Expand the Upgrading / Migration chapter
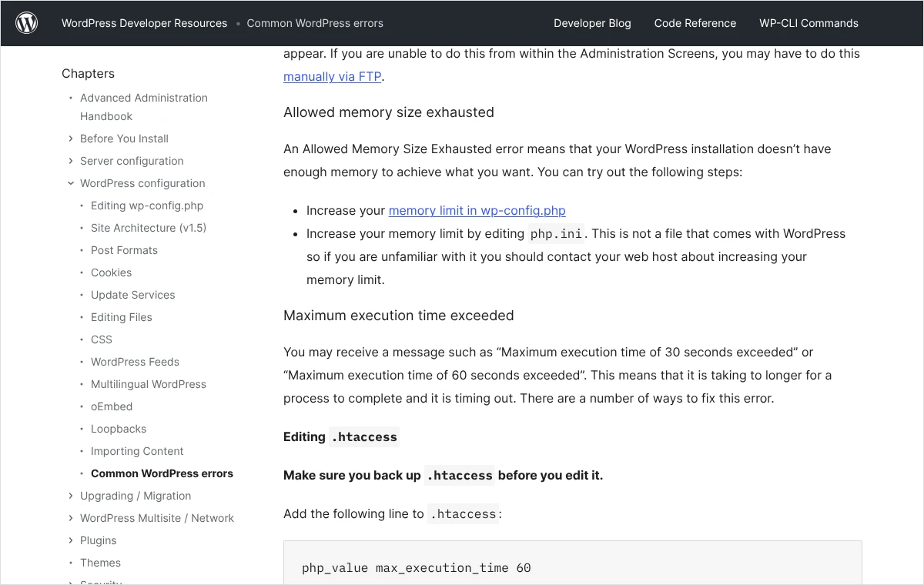Viewport: 924px width, 585px height. 71,496
